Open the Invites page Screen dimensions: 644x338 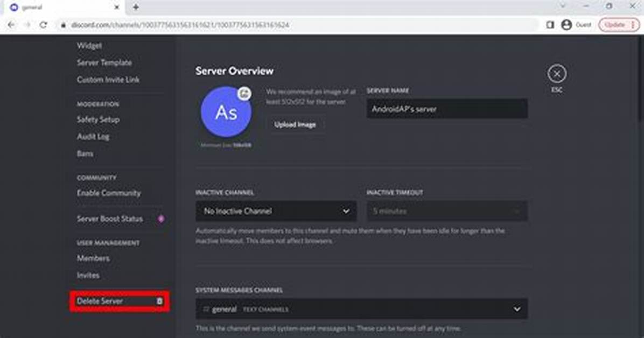click(88, 276)
